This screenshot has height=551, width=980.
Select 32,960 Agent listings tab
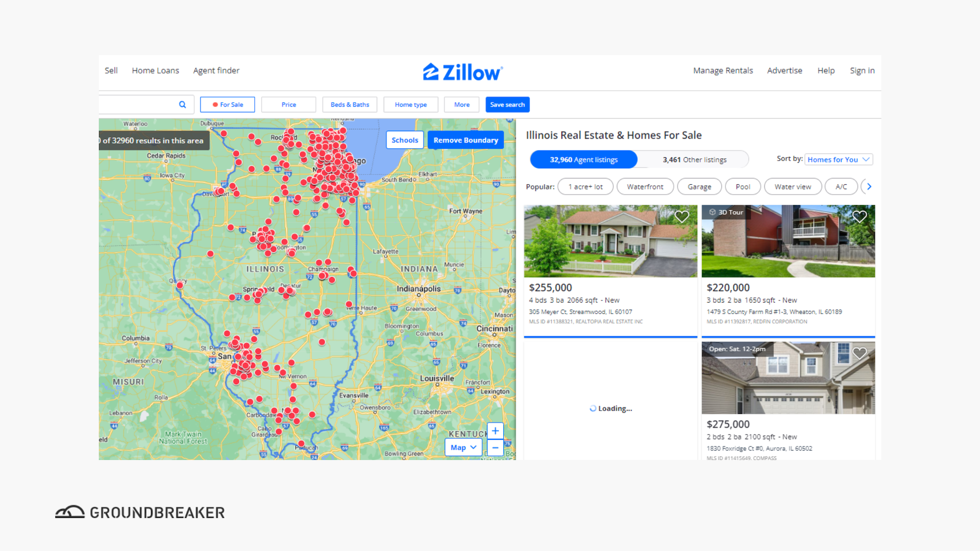click(583, 160)
